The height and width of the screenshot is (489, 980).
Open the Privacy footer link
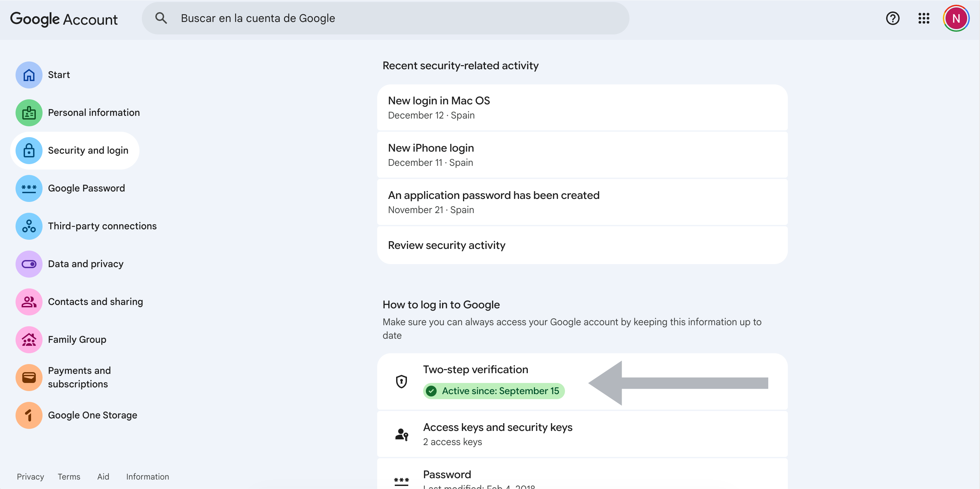tap(30, 477)
